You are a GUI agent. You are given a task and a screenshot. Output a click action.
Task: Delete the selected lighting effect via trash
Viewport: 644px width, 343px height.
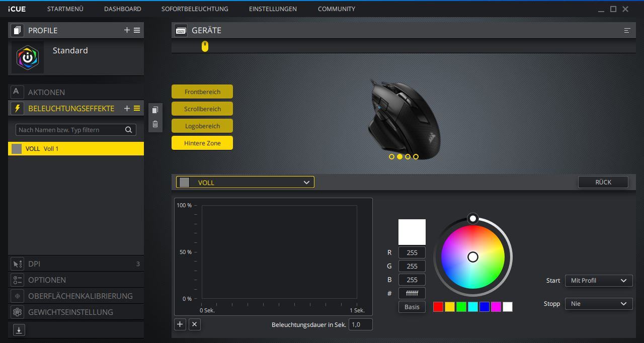(155, 124)
